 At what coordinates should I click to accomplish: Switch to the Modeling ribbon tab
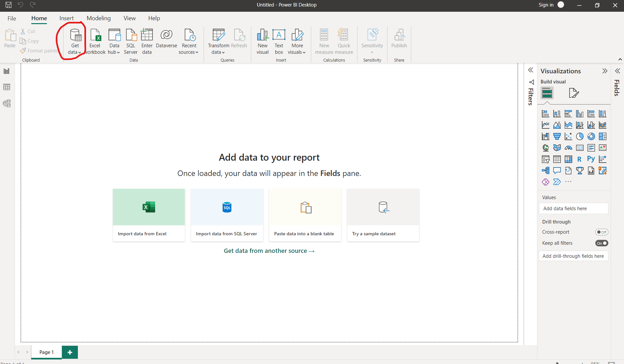[x=99, y=18]
